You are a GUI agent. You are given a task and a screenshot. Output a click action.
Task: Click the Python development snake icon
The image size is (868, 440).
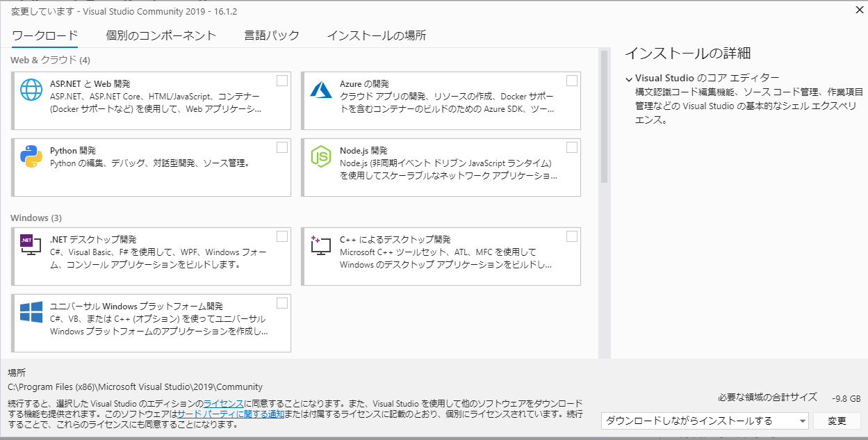[x=31, y=156]
